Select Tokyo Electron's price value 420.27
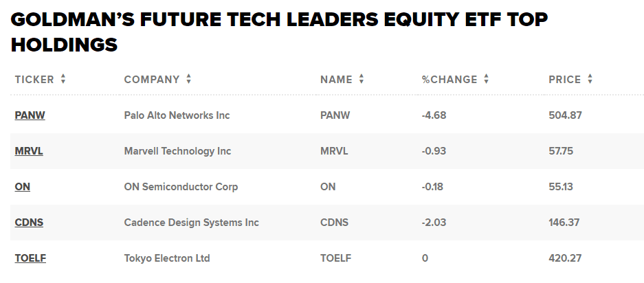This screenshot has height=283, width=644. (565, 258)
